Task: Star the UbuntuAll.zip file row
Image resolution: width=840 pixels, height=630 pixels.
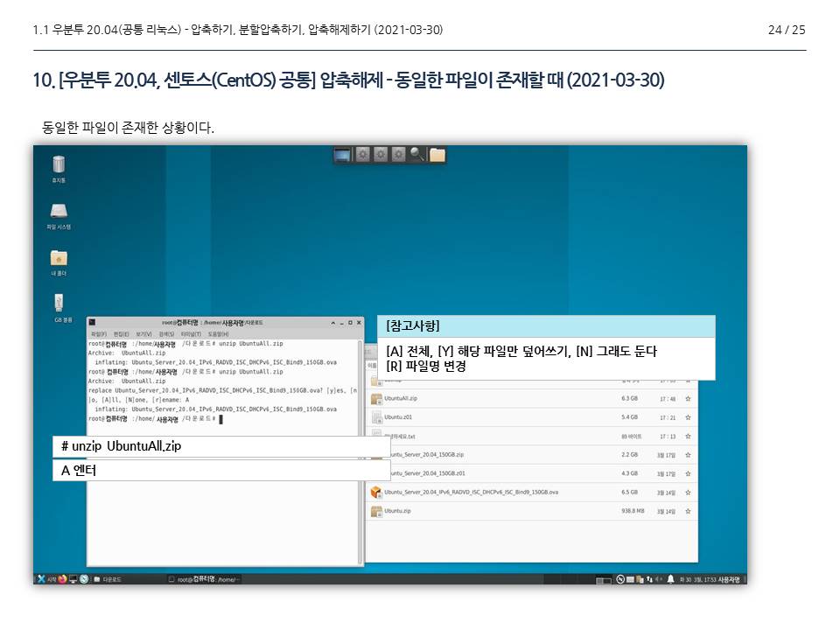Action: 688,399
